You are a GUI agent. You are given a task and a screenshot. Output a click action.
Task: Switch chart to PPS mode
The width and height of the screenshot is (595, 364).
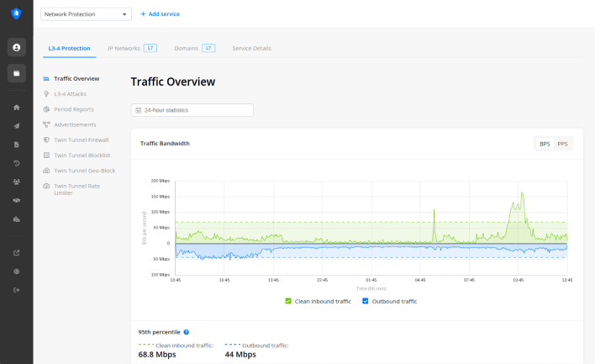(x=562, y=144)
